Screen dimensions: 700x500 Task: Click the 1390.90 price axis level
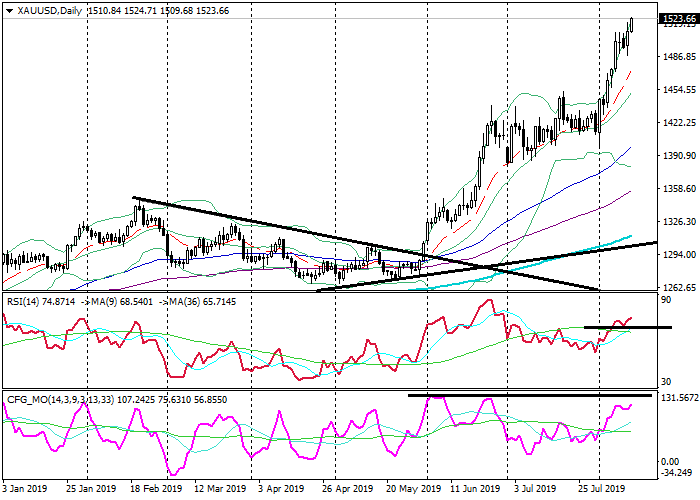(x=680, y=156)
